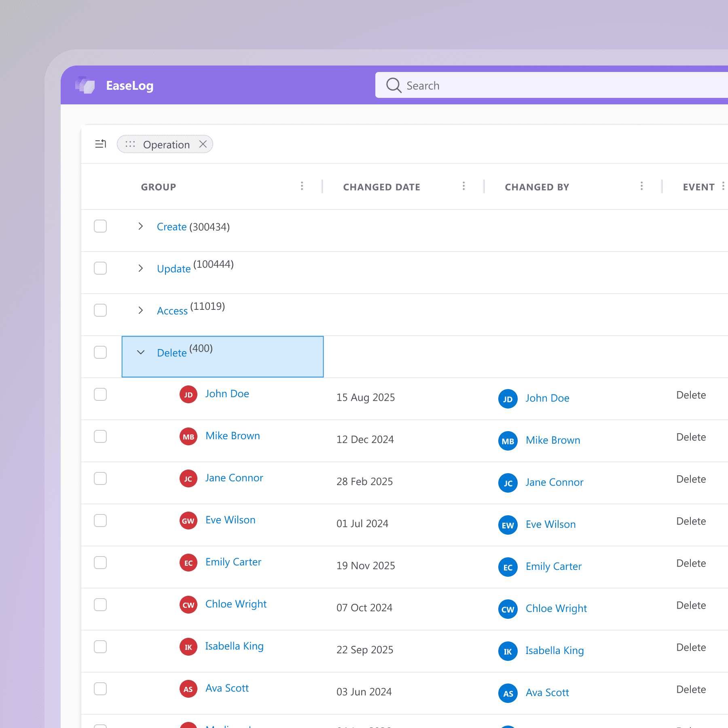Click the blue CW avatar in Changed By

pos(508,609)
